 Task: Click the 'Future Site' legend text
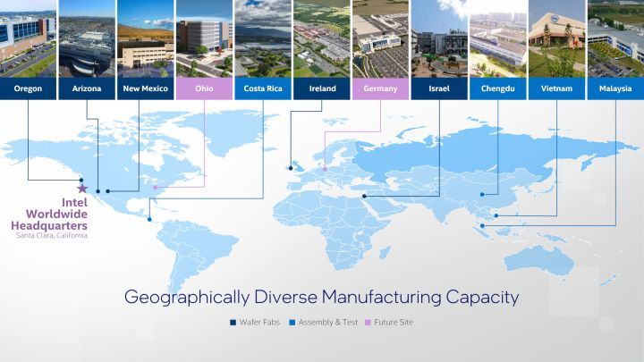[394, 323]
